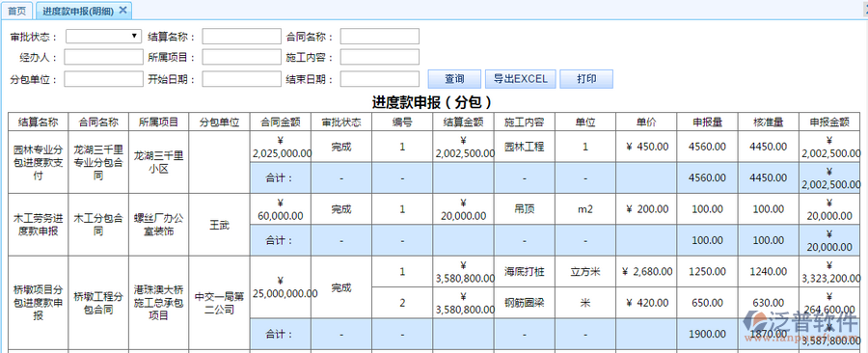This screenshot has height=353, width=868.
Task: Click the 所属项目 column header
Action: (x=159, y=122)
